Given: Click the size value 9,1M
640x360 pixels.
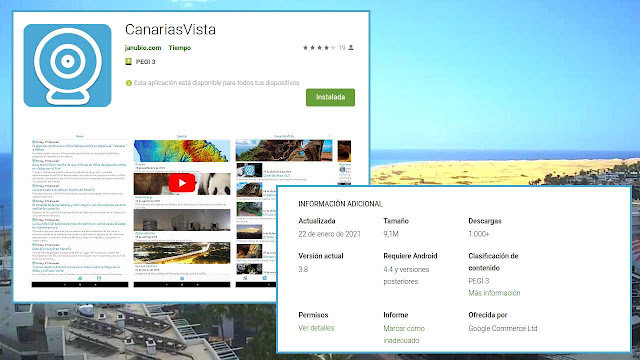Looking at the screenshot, I should click(x=391, y=234).
